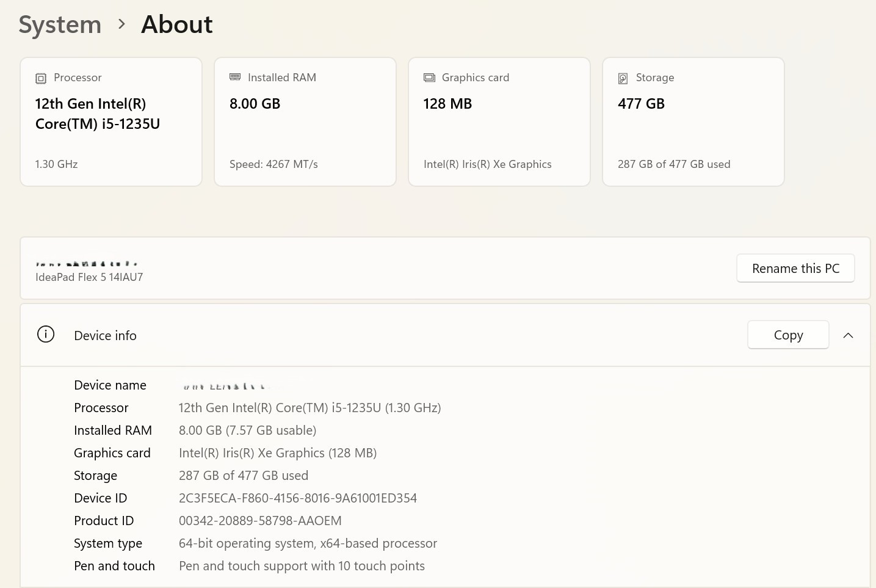Copy the device info

click(788, 335)
